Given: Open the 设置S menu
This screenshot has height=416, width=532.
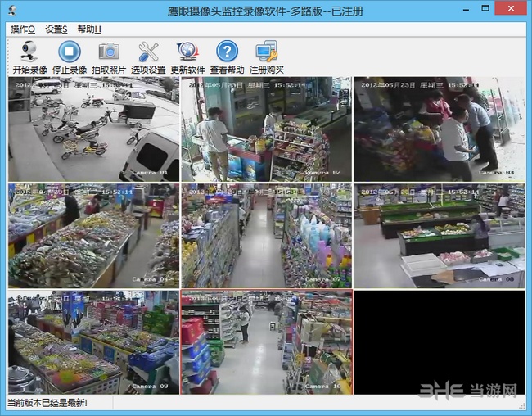Looking at the screenshot, I should click(x=56, y=29).
